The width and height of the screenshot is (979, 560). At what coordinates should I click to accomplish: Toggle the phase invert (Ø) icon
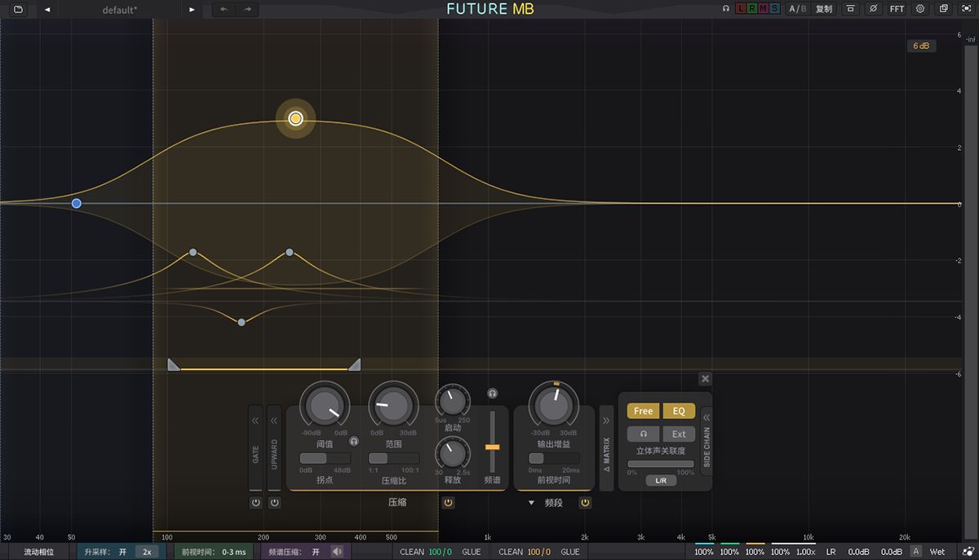(x=874, y=9)
